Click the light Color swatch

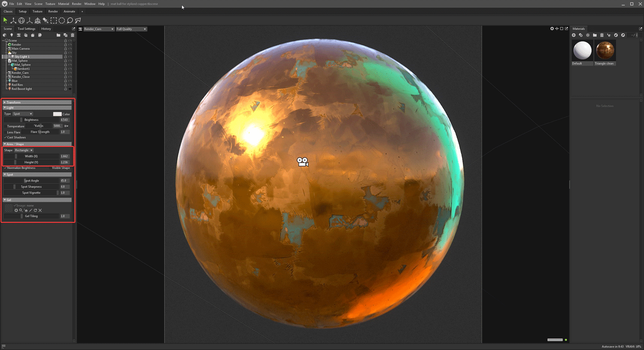click(x=57, y=114)
